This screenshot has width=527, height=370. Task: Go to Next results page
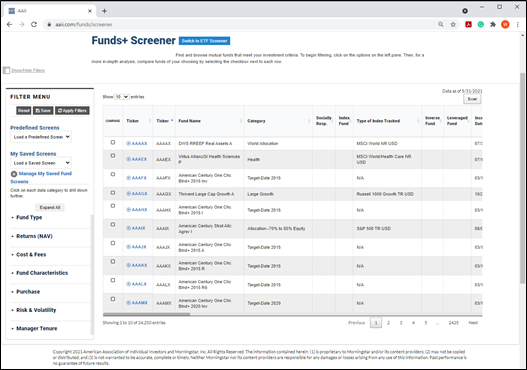pyautogui.click(x=473, y=323)
